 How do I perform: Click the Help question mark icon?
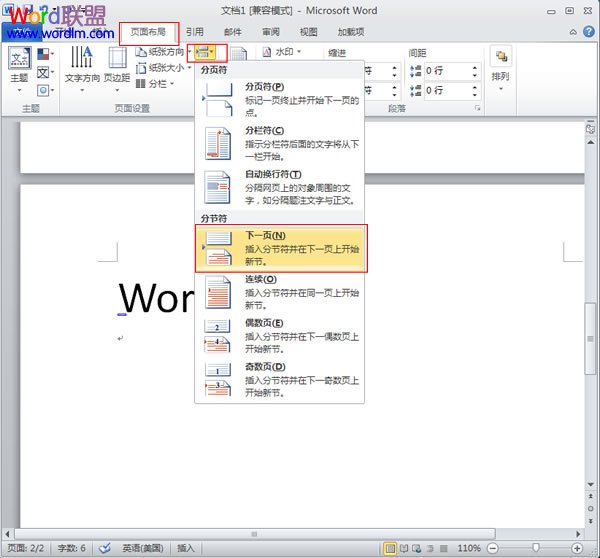point(589,32)
